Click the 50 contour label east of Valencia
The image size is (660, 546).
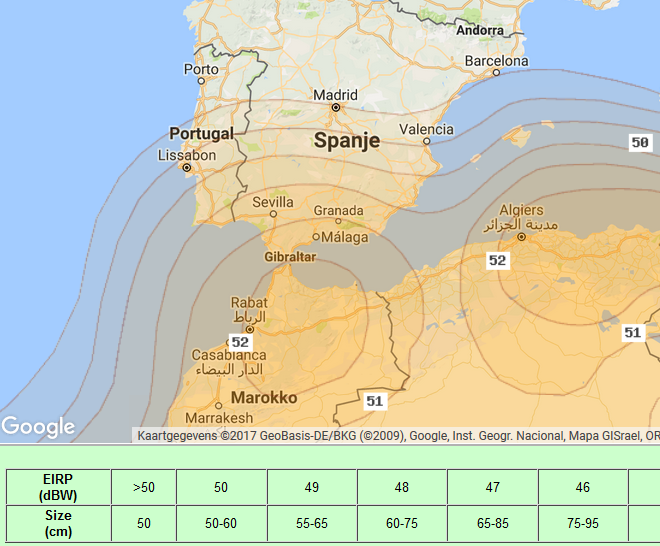(639, 142)
